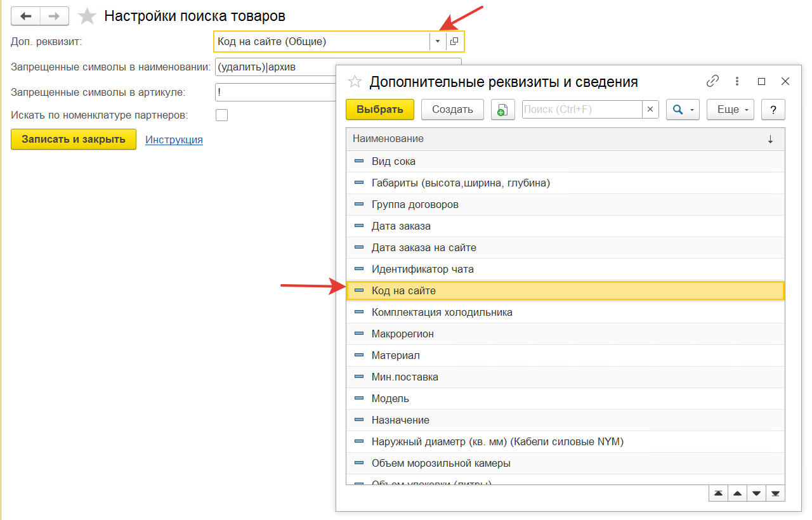The width and height of the screenshot is (812, 520).
Task: Click the item icon of Вид сока row
Action: 359,161
